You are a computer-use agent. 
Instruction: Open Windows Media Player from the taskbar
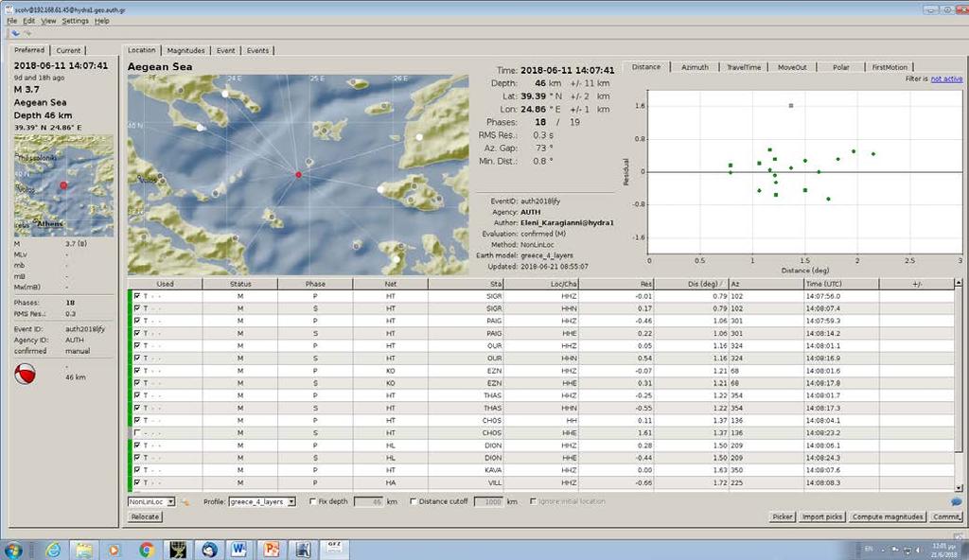[115, 549]
